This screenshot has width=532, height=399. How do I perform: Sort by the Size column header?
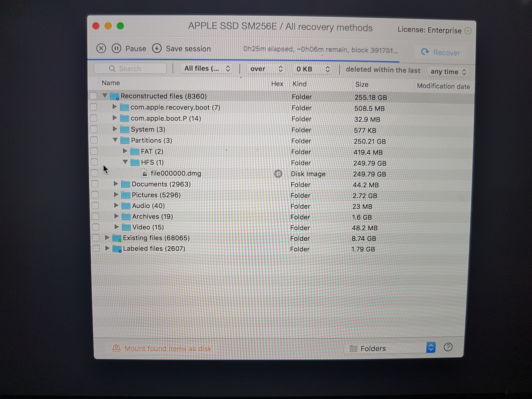362,85
